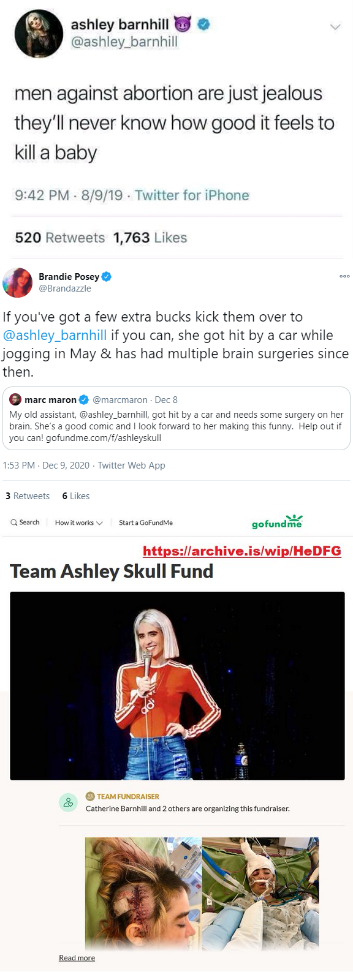The width and height of the screenshot is (353, 980).
Task: Click ashley barnhill's profile avatar
Action: (39, 34)
